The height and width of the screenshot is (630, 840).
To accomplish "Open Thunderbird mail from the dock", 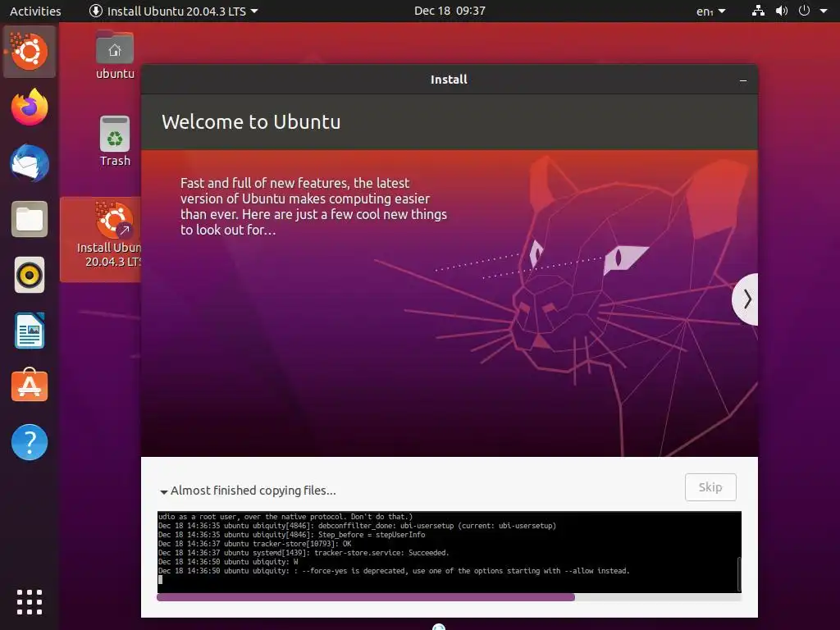I will click(30, 163).
